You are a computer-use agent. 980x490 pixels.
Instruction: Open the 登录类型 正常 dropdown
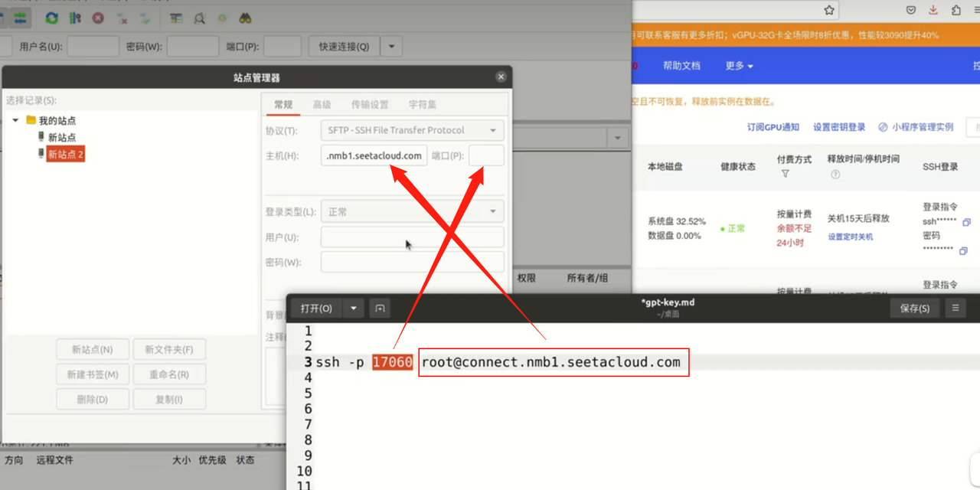coord(412,211)
